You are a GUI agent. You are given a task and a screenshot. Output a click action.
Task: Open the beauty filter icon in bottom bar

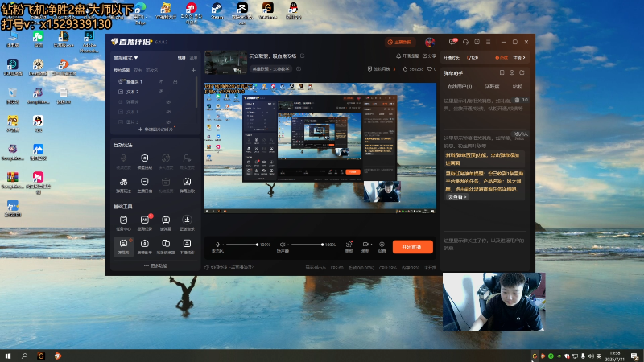click(x=349, y=246)
